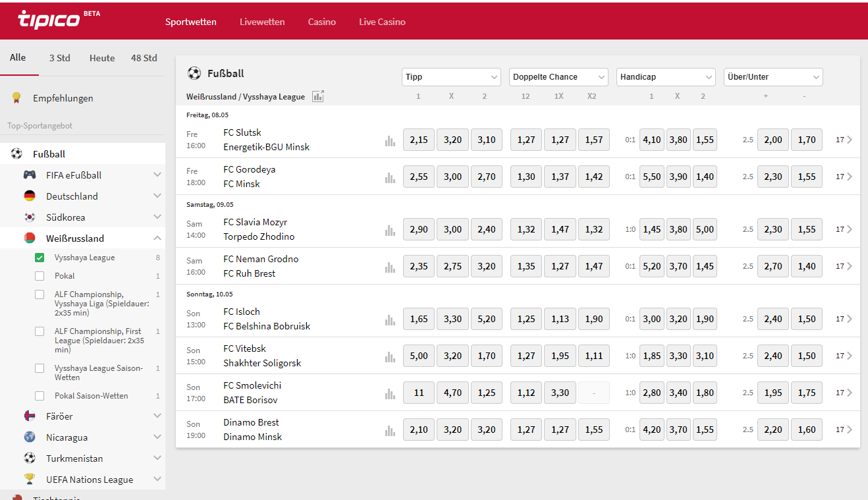Collapse Weißrussland chevron
The image size is (868, 500).
157,238
